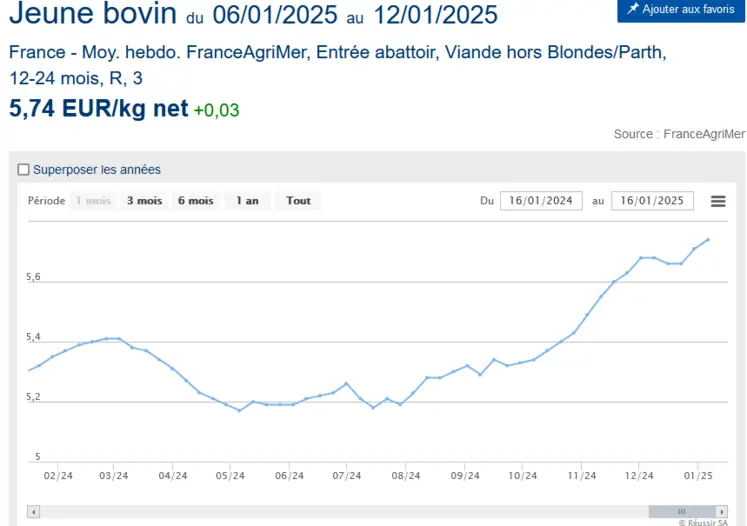This screenshot has height=526, width=747.
Task: Click the last data point on the chart
Action: 708,240
